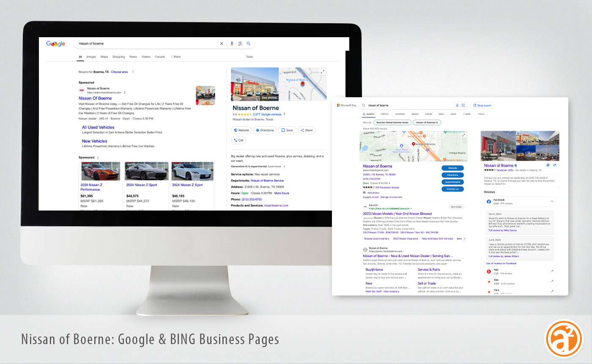This screenshot has width=592, height=364.
Task: Click the Nissan Of Boerne sponsored headline
Action: (x=95, y=98)
